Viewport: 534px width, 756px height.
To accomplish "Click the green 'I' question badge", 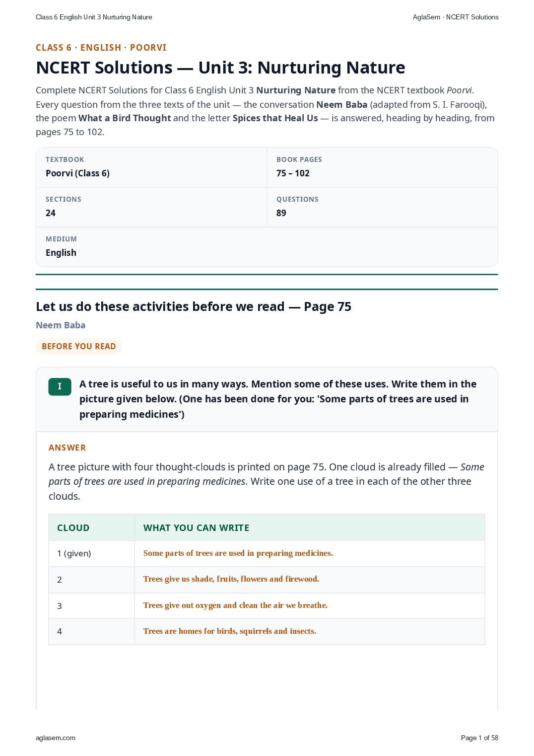I will coord(60,386).
